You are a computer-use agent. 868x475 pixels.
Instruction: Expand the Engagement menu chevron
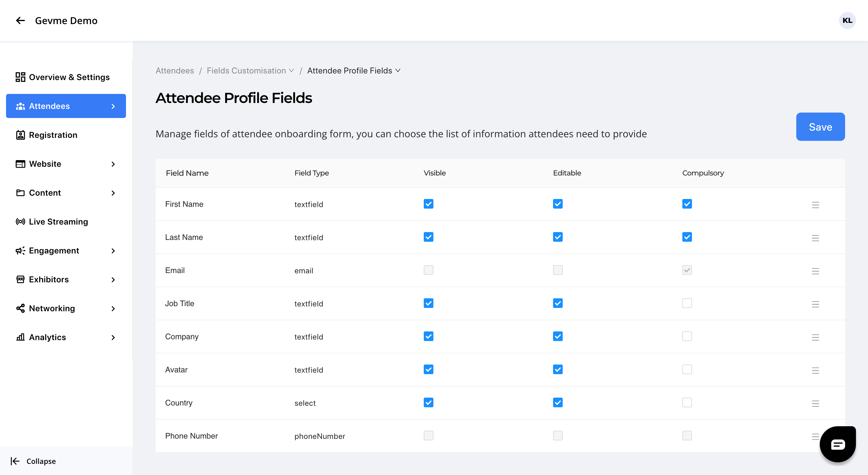113,251
